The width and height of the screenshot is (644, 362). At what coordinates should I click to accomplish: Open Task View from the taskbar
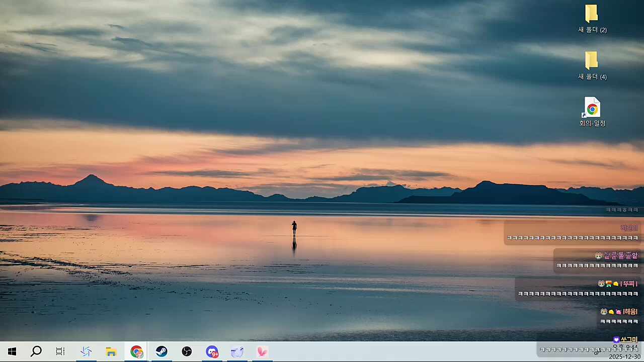(x=60, y=351)
